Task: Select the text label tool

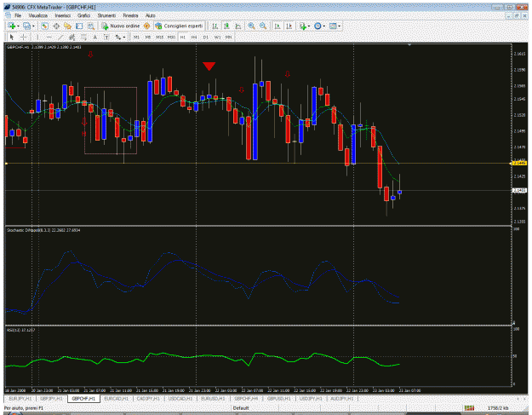Action: pyautogui.click(x=106, y=37)
